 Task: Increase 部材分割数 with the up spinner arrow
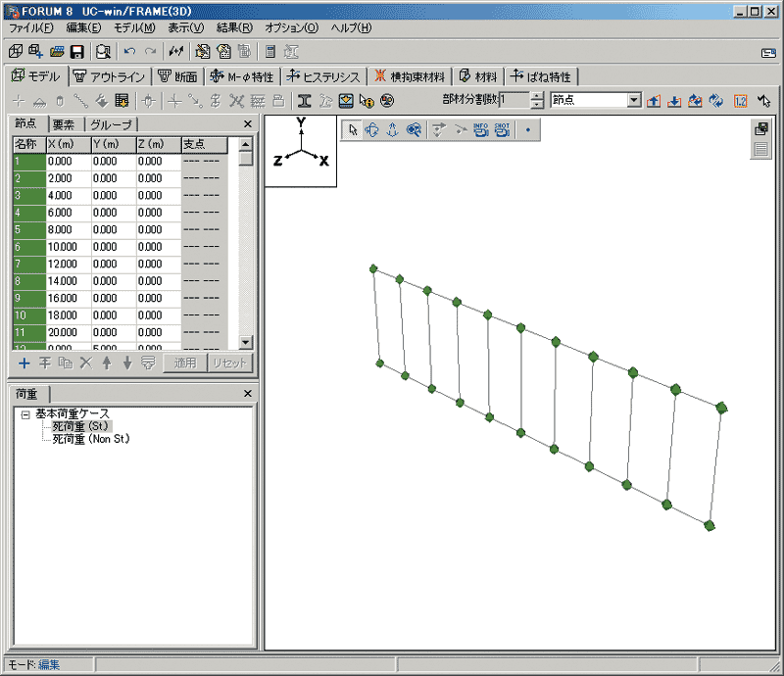(536, 96)
